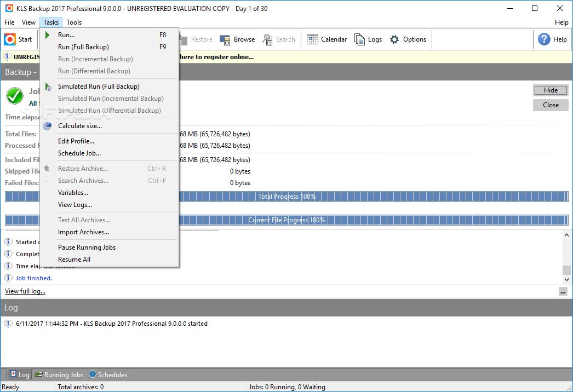
Task: Click the Close button in backup panel
Action: (x=551, y=105)
